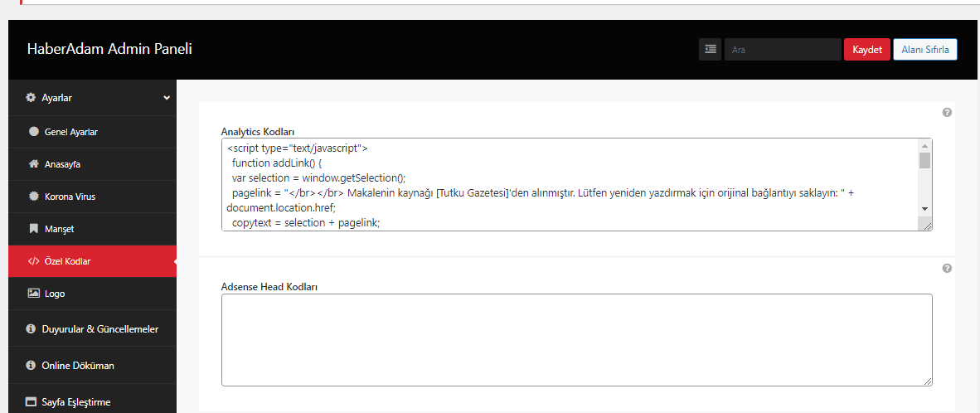
Task: Click inside the Adsense Head Kodları textarea
Action: pos(577,340)
